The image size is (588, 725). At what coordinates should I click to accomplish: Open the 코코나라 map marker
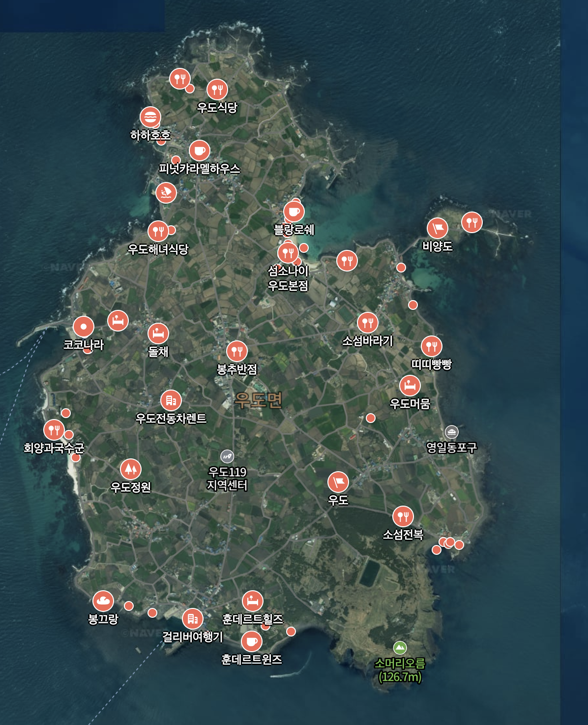pyautogui.click(x=84, y=327)
